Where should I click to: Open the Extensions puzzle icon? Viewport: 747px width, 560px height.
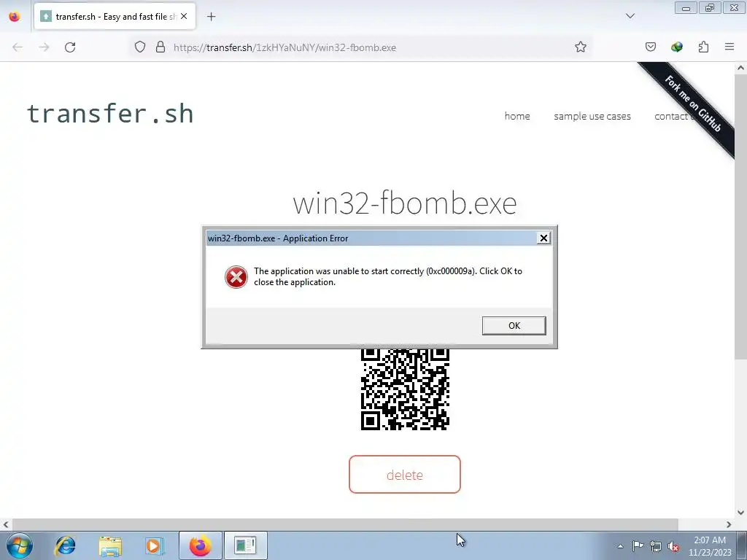pos(703,47)
